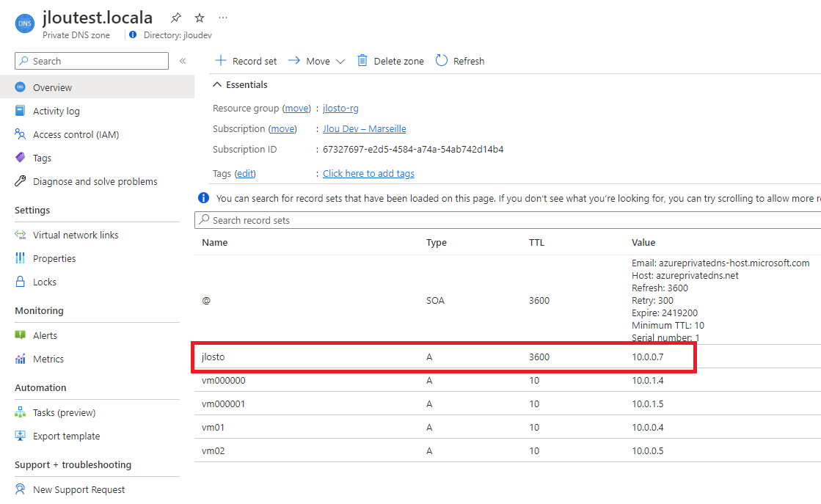This screenshot has height=504, width=821.
Task: Open Overview in the sidebar
Action: point(97,87)
